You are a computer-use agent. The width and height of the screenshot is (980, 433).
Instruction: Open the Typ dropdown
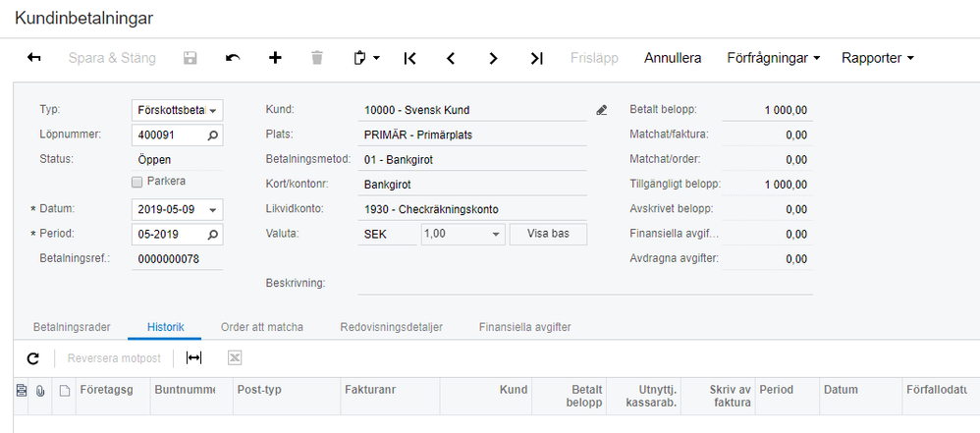214,110
